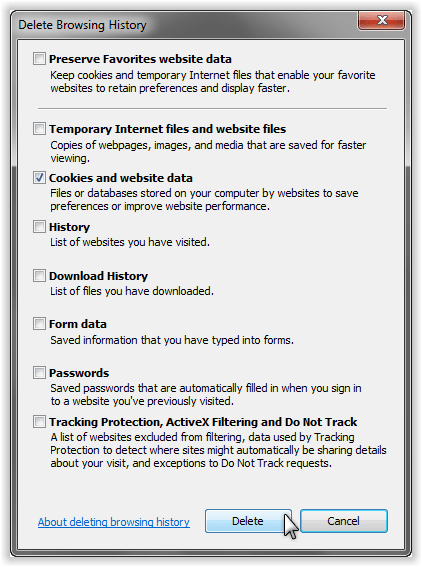Click the Cancel button
422x567 pixels.
pyautogui.click(x=344, y=521)
